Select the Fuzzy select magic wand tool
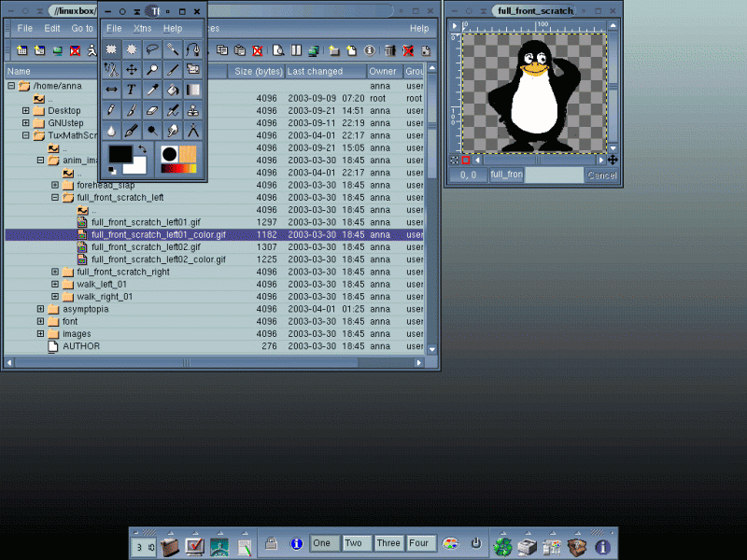This screenshot has height=560, width=747. (173, 49)
